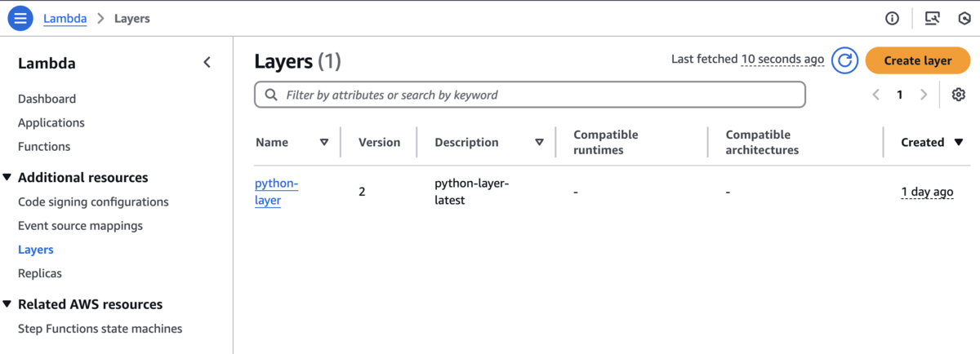The width and height of the screenshot is (980, 354).
Task: Sort table by Description column
Action: [539, 142]
